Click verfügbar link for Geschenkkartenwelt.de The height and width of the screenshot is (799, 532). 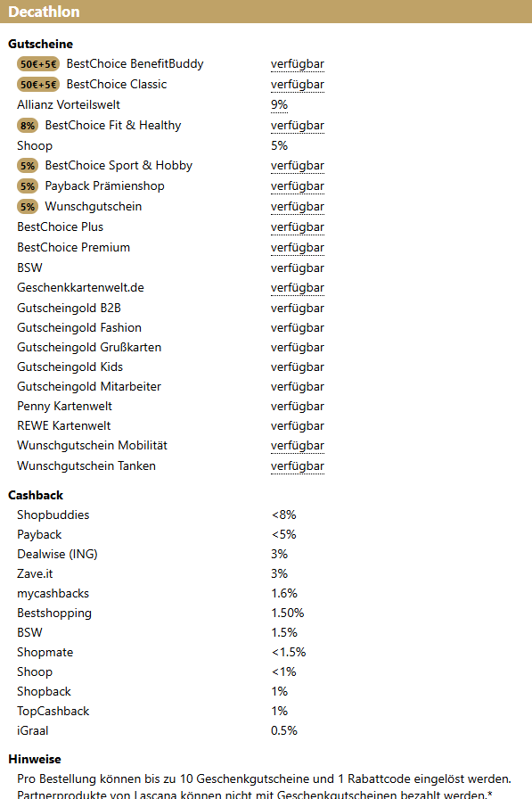pyautogui.click(x=298, y=288)
